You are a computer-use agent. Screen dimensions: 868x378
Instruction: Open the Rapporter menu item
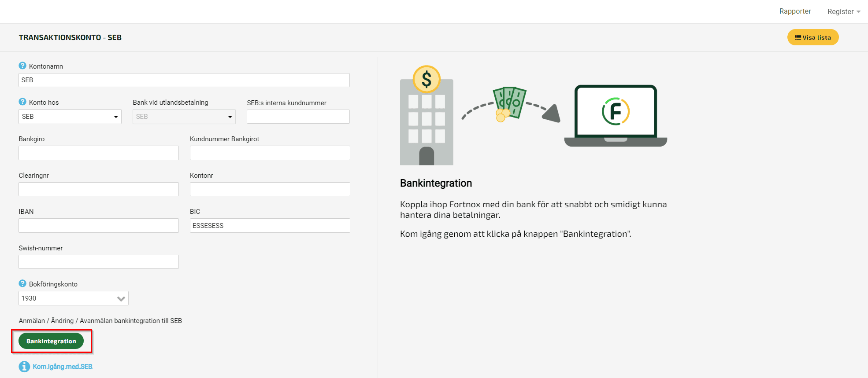coord(795,11)
